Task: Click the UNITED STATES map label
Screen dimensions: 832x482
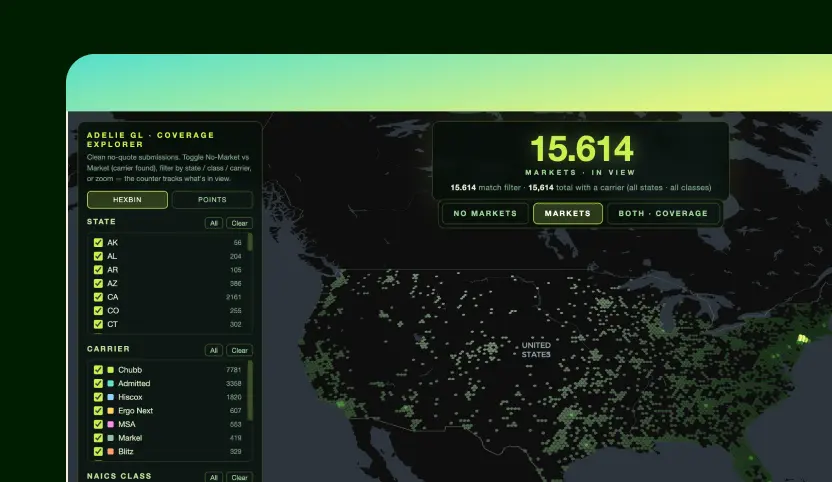Action: (x=536, y=350)
